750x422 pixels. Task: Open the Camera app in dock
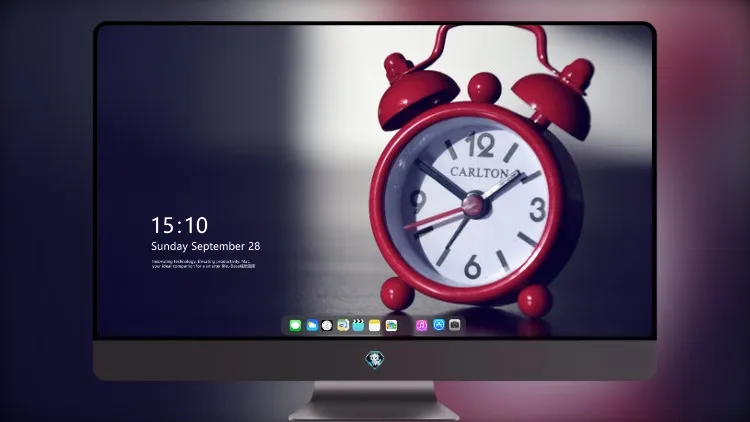click(x=455, y=325)
